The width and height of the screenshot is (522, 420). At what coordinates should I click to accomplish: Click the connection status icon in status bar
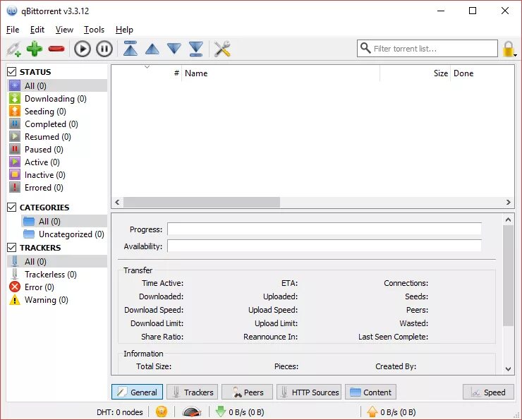[x=162, y=412]
